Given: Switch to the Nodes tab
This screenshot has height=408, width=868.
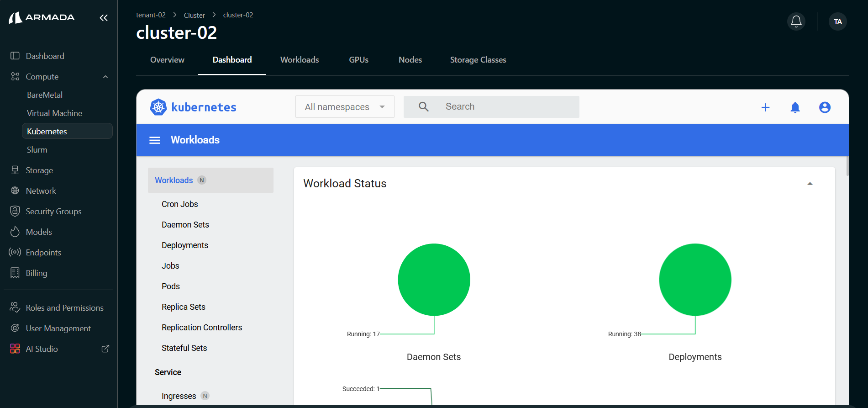Looking at the screenshot, I should tap(410, 60).
